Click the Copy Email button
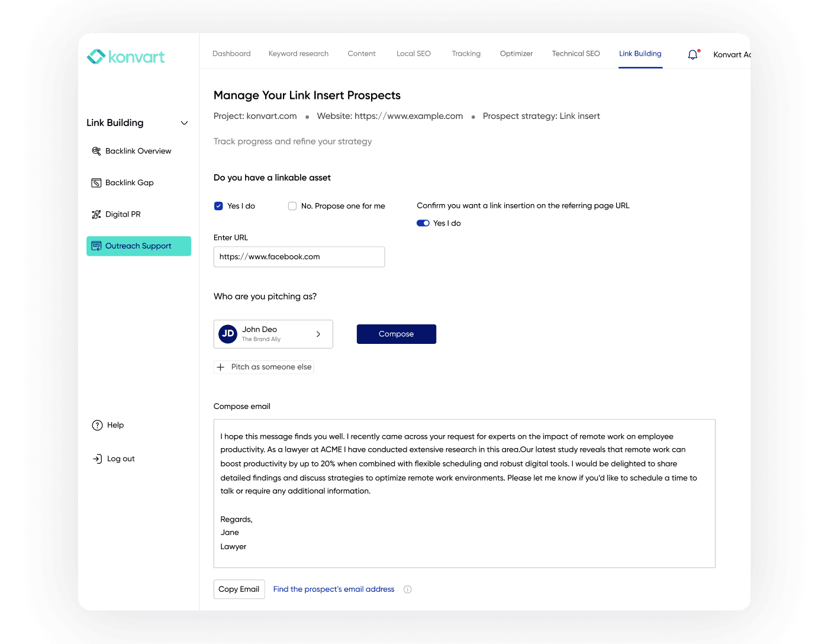The height and width of the screenshot is (644, 828). [x=239, y=589]
